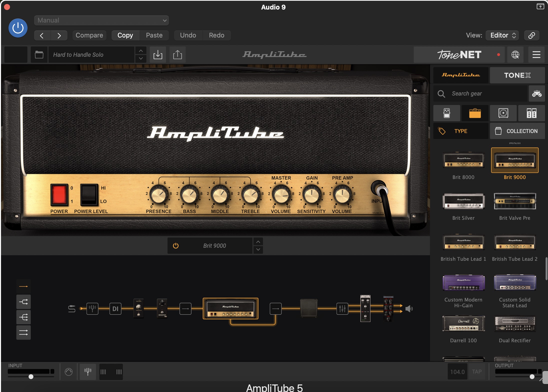Select next preset with down chevron

[x=141, y=58]
